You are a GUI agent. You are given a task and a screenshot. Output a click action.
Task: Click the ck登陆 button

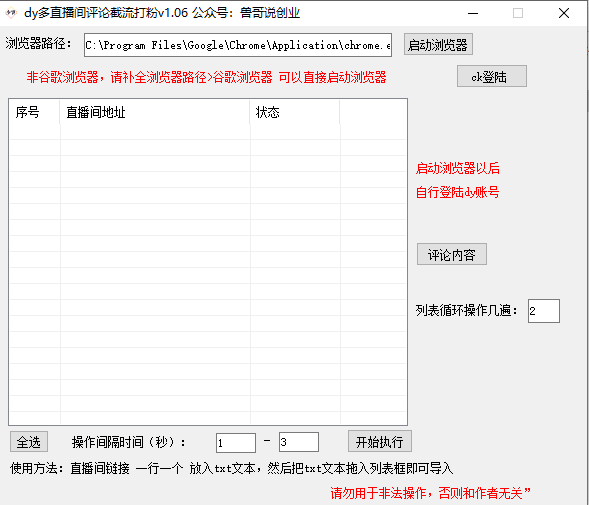tap(491, 76)
